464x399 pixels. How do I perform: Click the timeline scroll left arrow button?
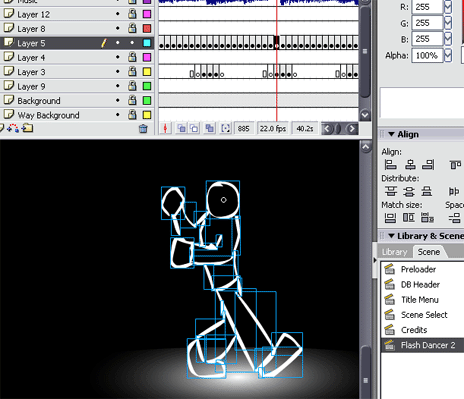click(327, 129)
